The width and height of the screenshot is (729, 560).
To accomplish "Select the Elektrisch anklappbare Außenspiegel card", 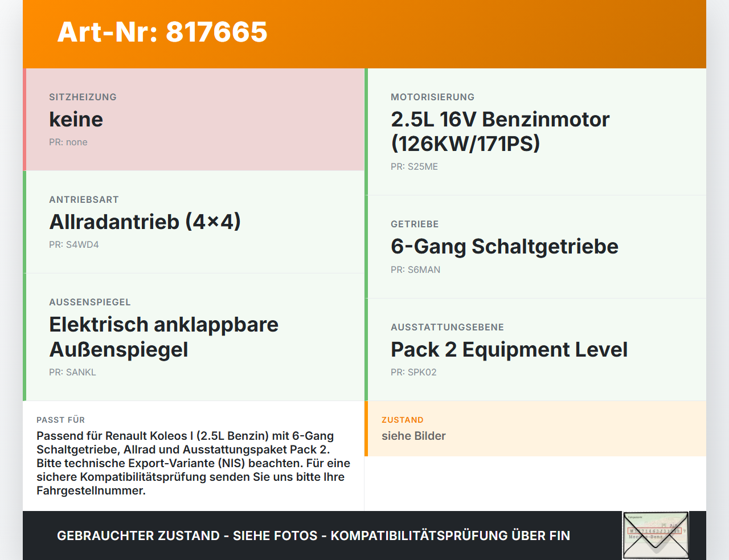I will (x=194, y=337).
